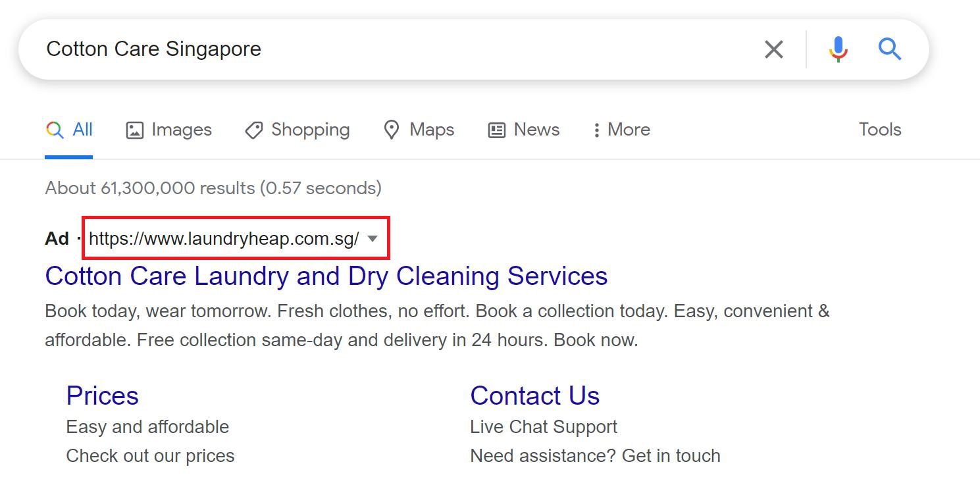Click into the search input field
The image size is (980, 483).
tap(395, 49)
